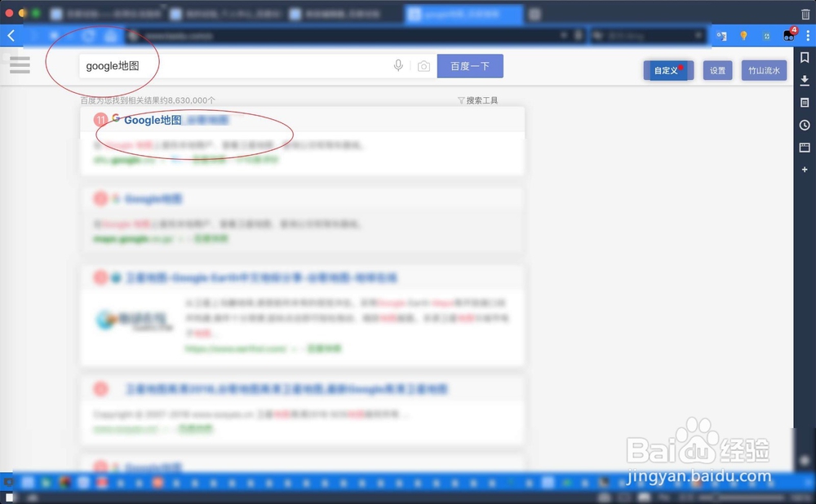Open the hamburger menu beside the search box
Screen dimensions: 816x504
tap(20, 65)
